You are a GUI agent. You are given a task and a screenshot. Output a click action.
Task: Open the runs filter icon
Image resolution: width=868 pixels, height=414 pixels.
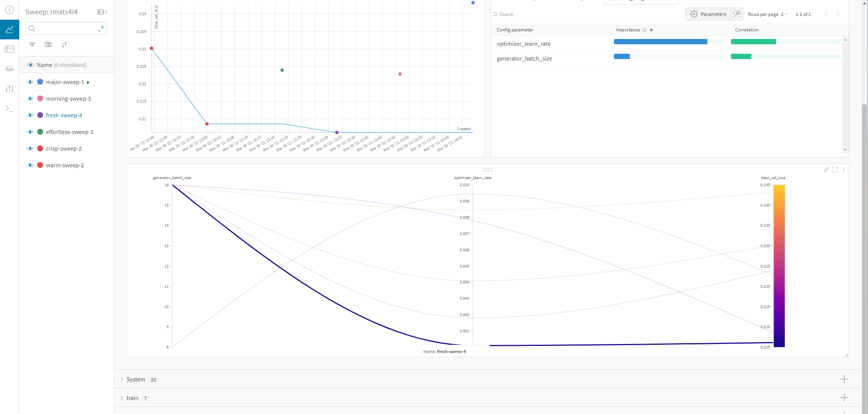click(x=32, y=45)
